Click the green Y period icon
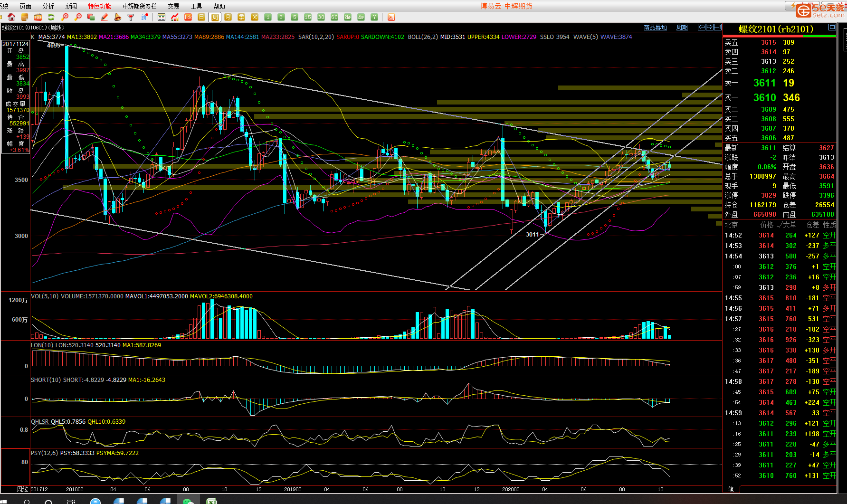This screenshot has width=847, height=504. [x=374, y=17]
